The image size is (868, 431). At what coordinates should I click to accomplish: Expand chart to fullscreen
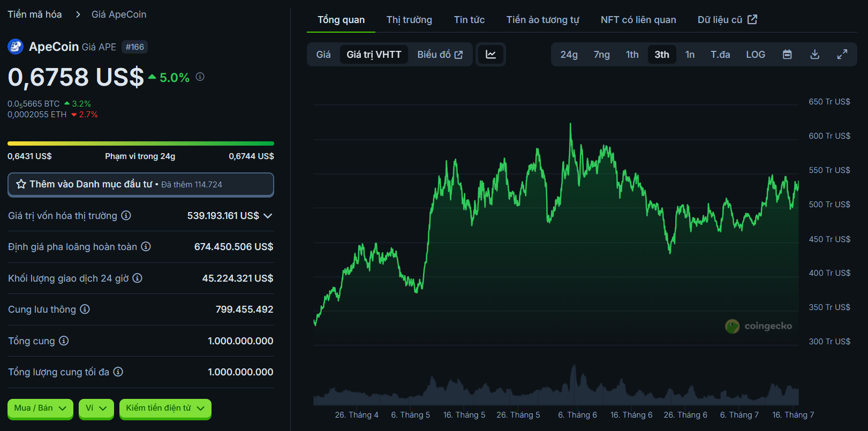point(842,55)
